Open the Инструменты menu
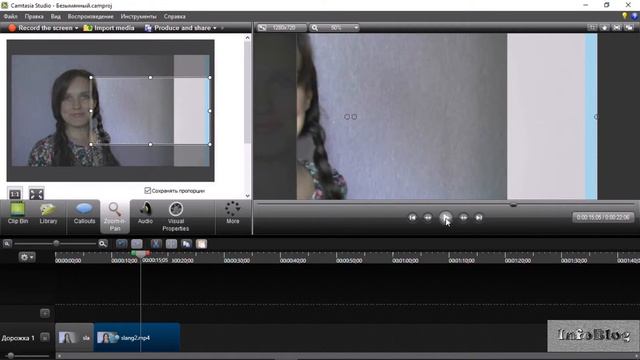The image size is (640, 360). [x=138, y=16]
